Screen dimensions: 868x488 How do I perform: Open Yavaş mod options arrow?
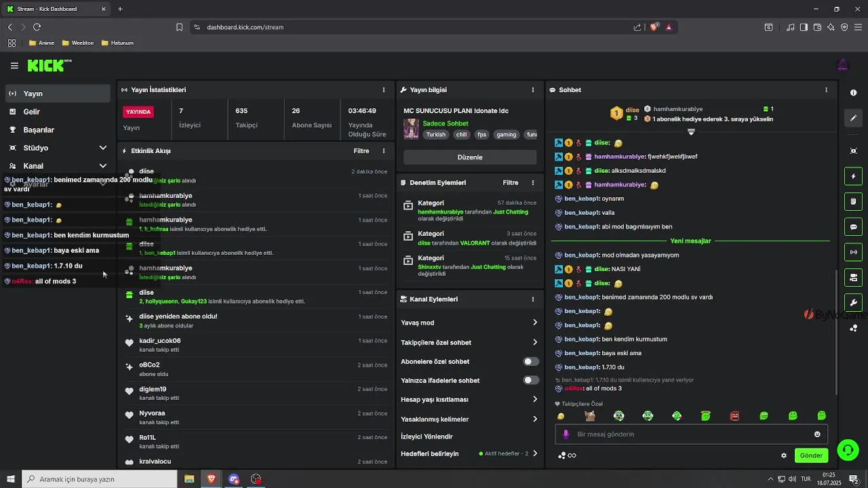coord(534,323)
